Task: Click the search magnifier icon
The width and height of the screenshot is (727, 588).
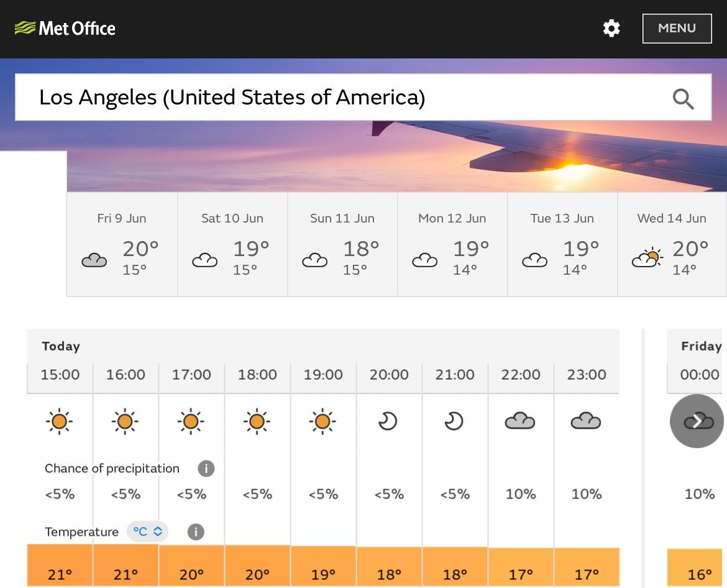Action: click(x=683, y=99)
